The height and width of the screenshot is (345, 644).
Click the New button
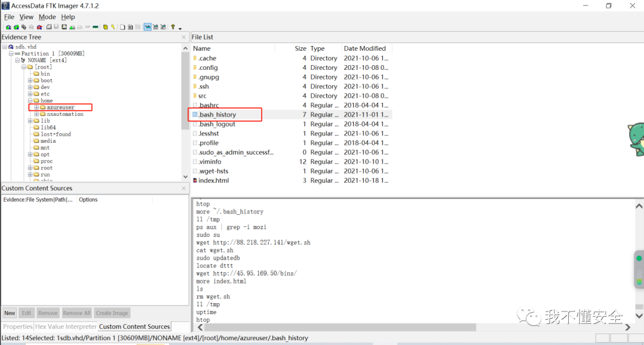click(10, 313)
